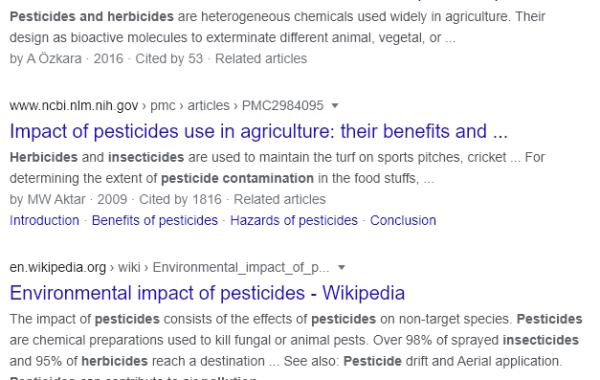
Task: Expand arrow next to Environmental_impact_of_p... URL
Action: pyautogui.click(x=342, y=267)
